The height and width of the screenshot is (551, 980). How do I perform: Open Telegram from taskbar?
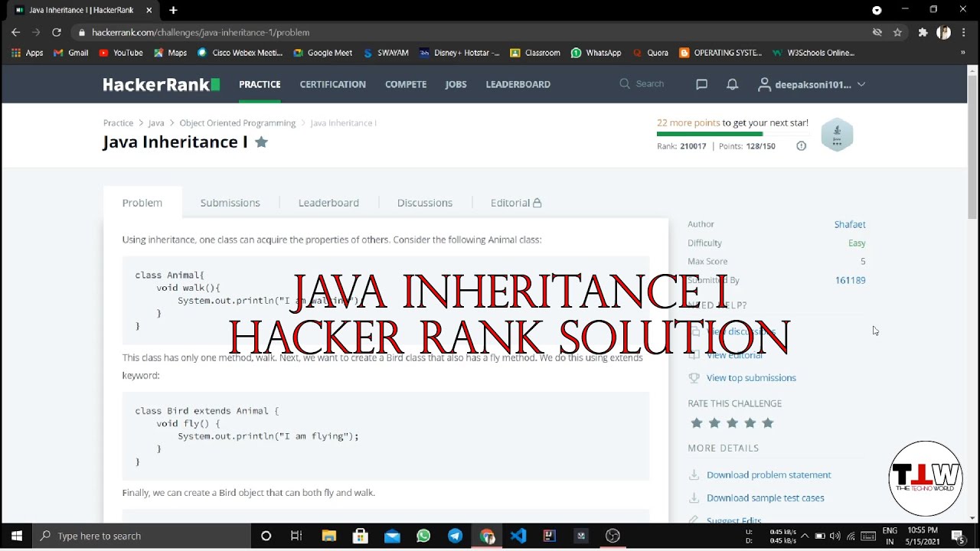455,536
